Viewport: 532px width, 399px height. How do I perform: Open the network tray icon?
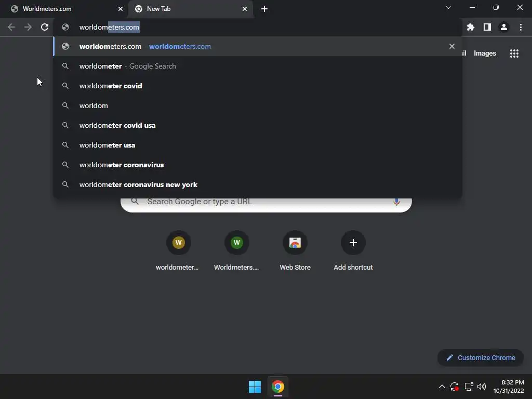pyautogui.click(x=469, y=387)
